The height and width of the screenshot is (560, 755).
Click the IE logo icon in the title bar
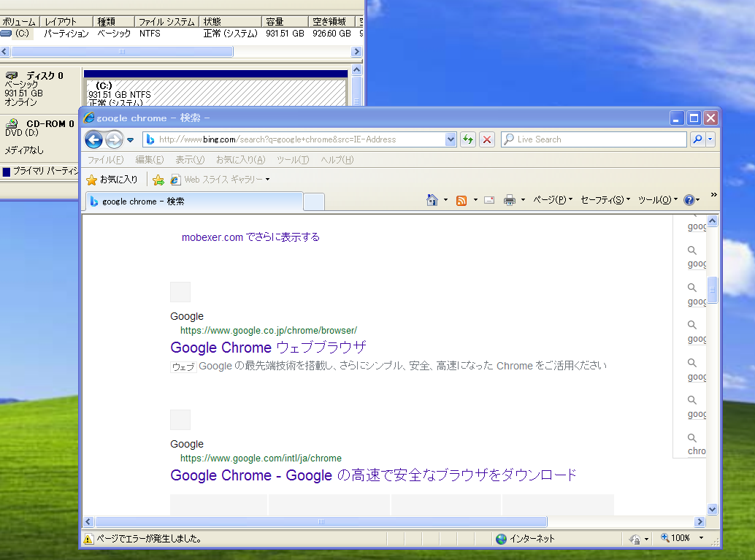point(88,118)
